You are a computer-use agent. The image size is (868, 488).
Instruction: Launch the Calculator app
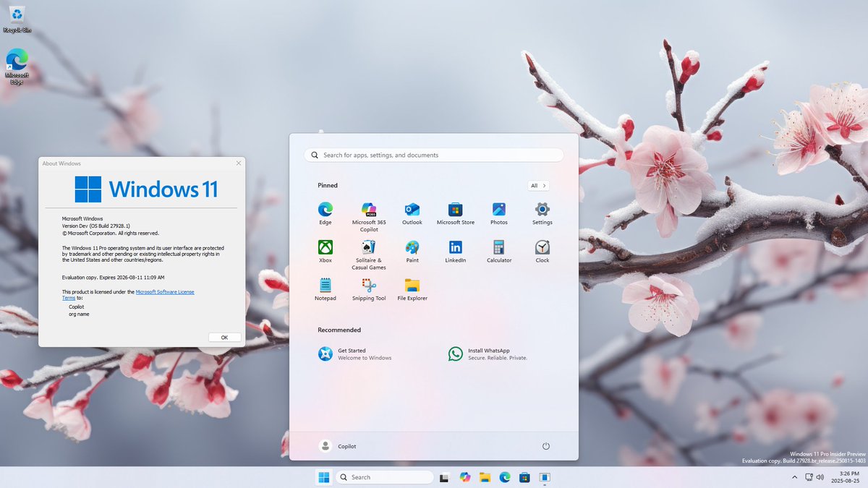click(499, 251)
